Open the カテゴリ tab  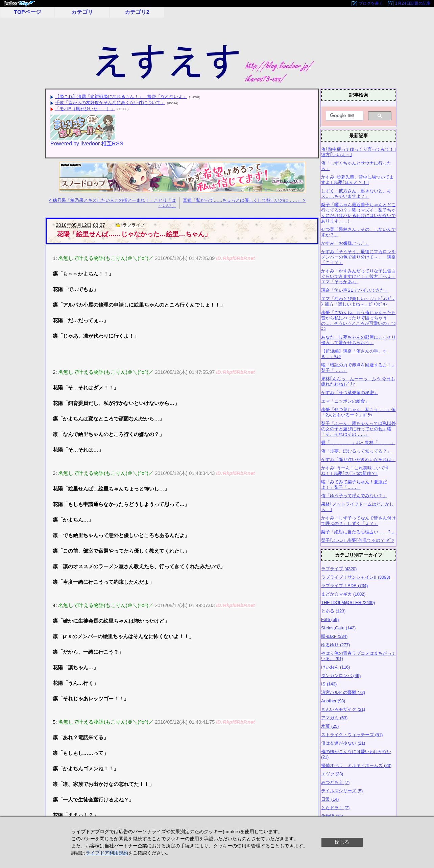coord(82,12)
